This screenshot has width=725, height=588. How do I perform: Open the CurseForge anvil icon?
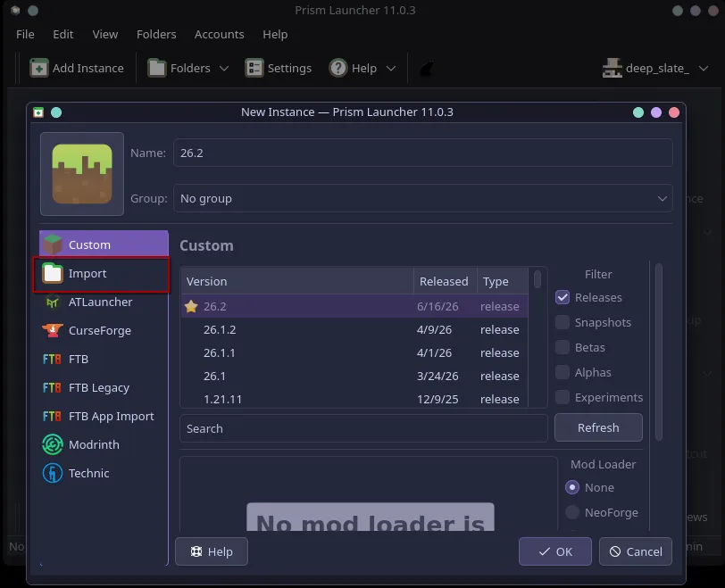point(53,331)
